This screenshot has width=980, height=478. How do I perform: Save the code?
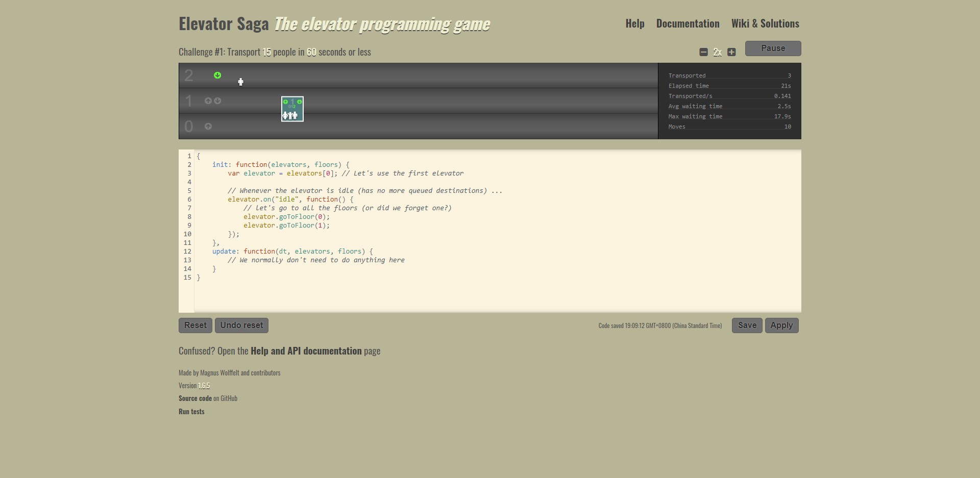point(747,325)
